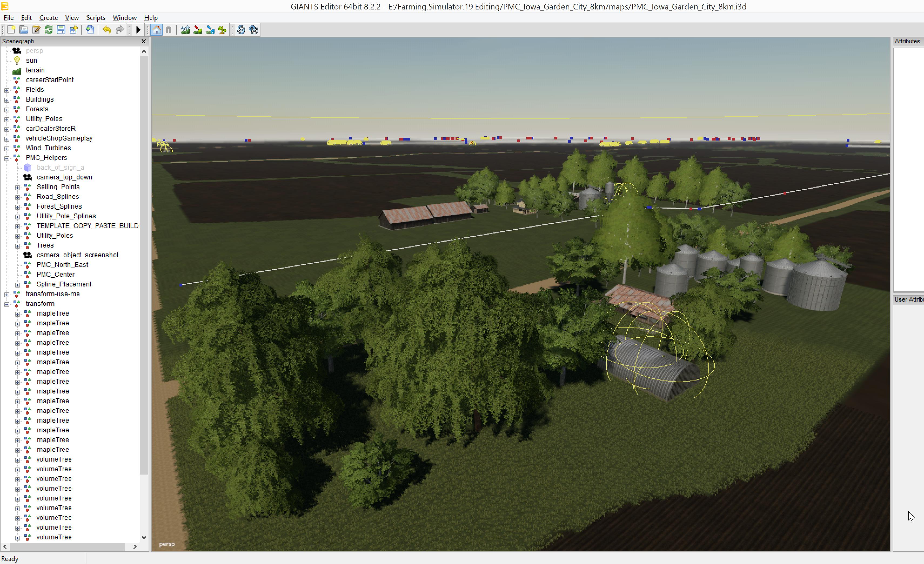Image resolution: width=924 pixels, height=564 pixels.
Task: Select the terrain foliage paint tool
Action: [222, 30]
